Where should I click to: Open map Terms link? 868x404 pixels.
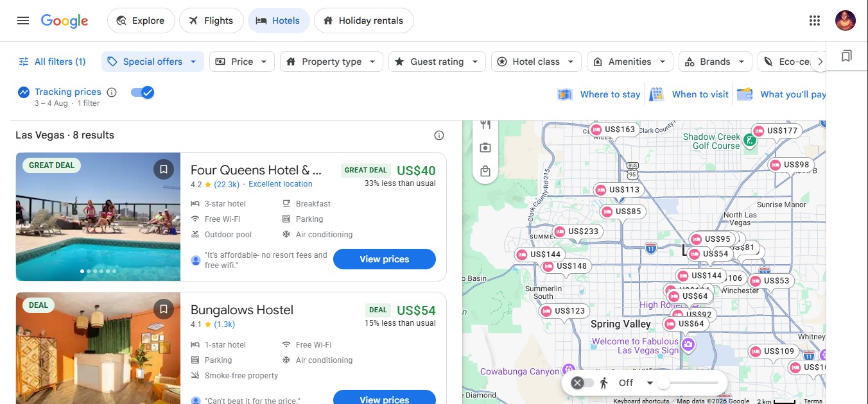click(x=813, y=401)
